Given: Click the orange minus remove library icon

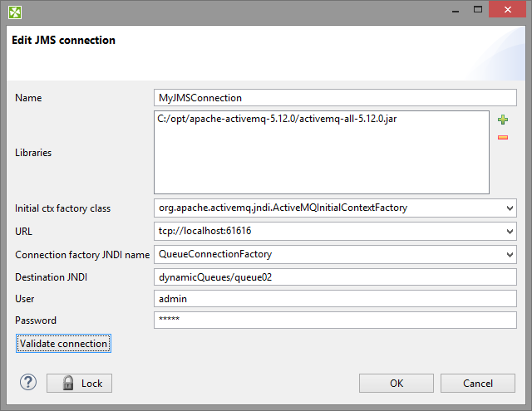Looking at the screenshot, I should click(503, 137).
